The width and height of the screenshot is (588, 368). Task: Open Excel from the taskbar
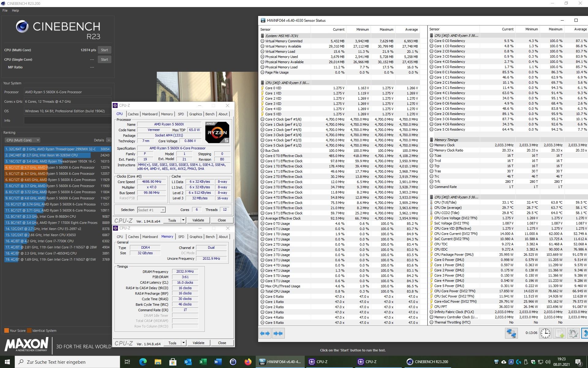click(203, 362)
